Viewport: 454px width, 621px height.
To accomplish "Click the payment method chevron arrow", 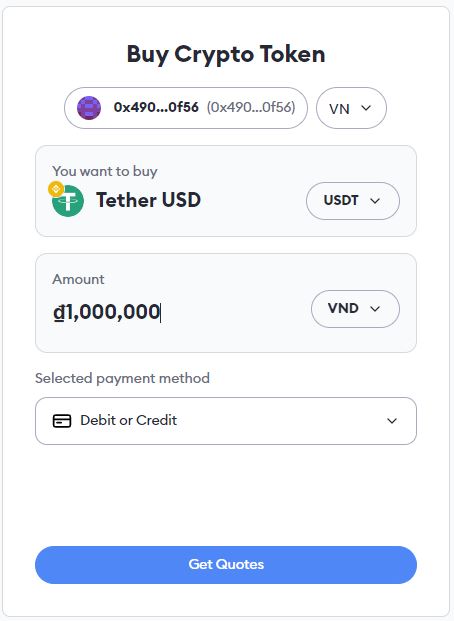I will tap(392, 421).
